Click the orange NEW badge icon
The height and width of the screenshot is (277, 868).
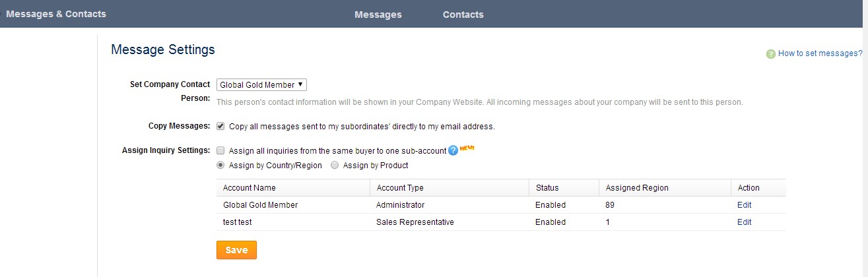(467, 148)
